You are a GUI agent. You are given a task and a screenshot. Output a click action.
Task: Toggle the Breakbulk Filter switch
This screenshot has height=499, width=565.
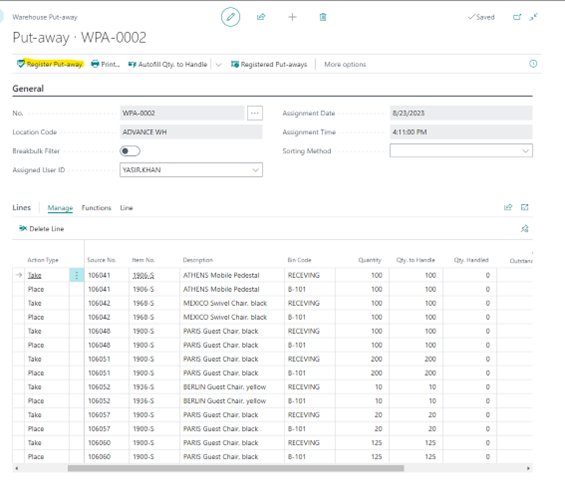pyautogui.click(x=130, y=151)
